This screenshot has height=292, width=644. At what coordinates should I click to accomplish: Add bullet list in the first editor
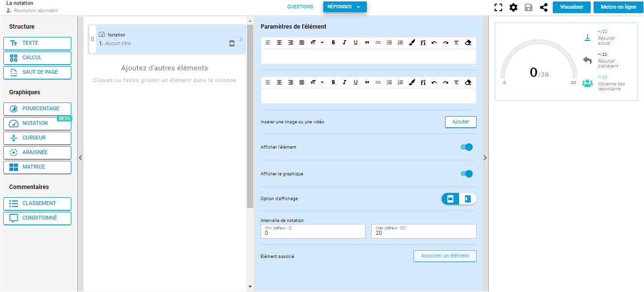pos(389,43)
